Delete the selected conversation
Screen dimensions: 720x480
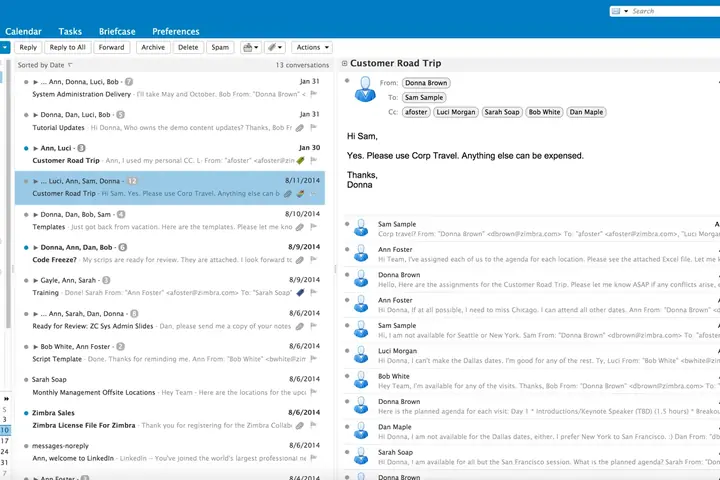[x=188, y=47]
